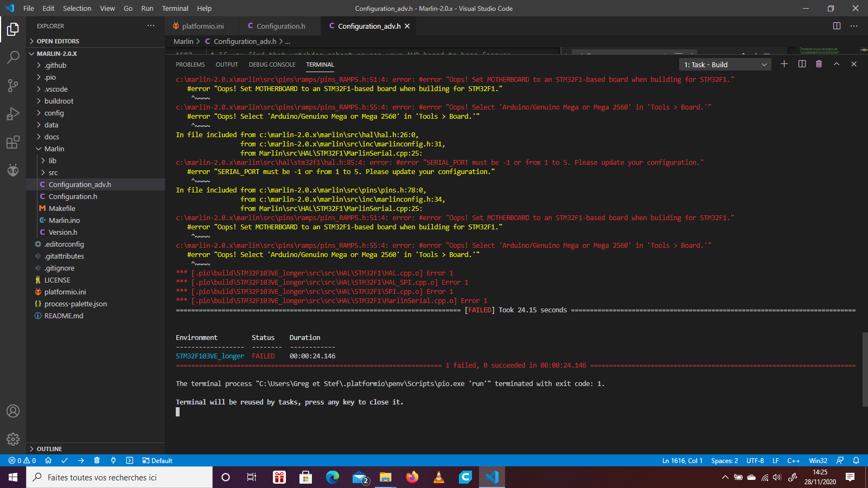Maximize terminal panel with the up chevron
The width and height of the screenshot is (868, 488).
837,64
